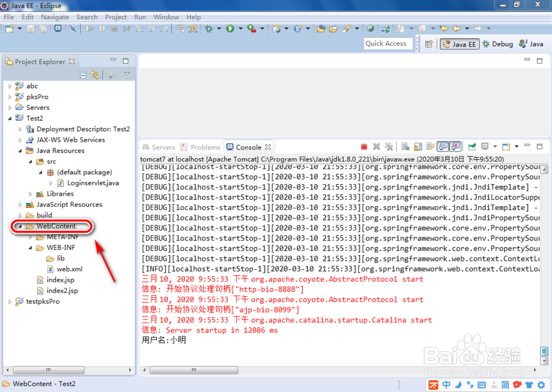The image size is (552, 392).
Task: Click the Use Step Filters icon
Action: tap(193, 29)
